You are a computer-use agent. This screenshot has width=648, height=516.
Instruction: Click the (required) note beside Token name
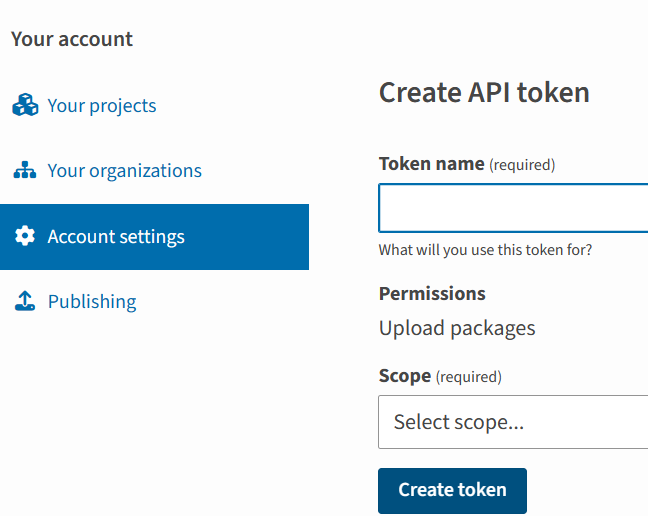pyautogui.click(x=522, y=165)
